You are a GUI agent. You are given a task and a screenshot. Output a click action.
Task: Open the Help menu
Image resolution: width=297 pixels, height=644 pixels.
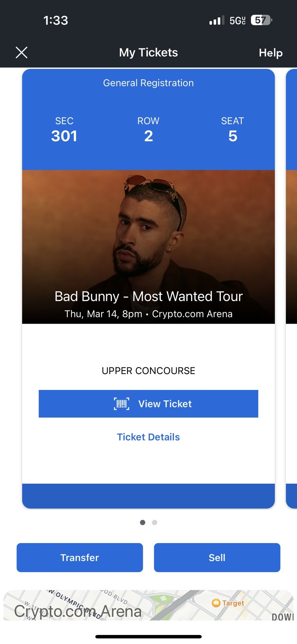[x=270, y=52]
